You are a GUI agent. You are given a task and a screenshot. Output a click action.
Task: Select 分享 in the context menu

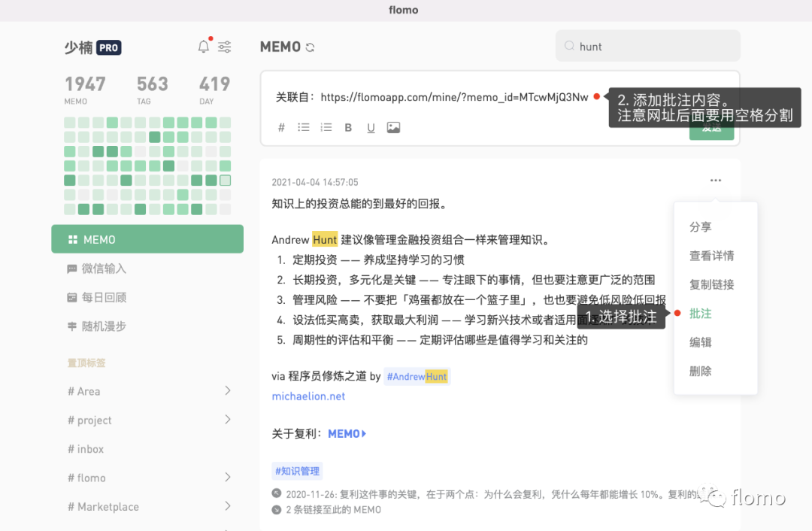(x=701, y=227)
